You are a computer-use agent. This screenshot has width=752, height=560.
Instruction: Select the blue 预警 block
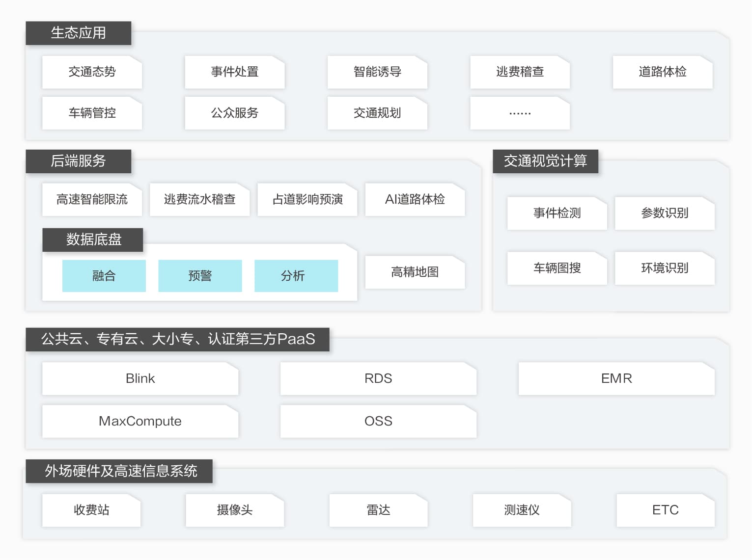(x=200, y=276)
